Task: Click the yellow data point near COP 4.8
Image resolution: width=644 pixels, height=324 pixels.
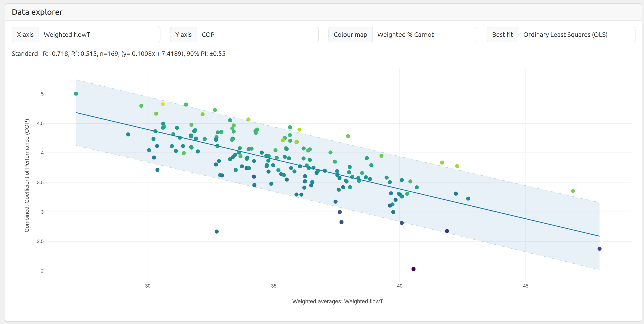Action: point(163,104)
